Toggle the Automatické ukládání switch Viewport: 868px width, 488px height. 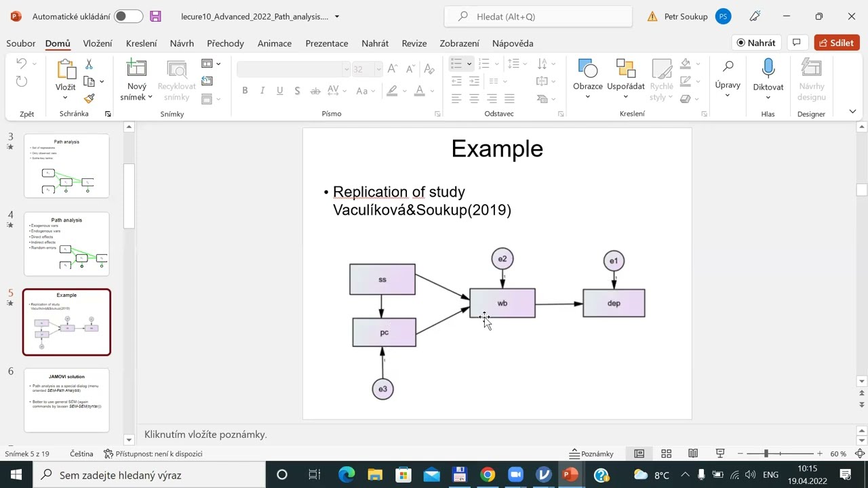tap(128, 16)
